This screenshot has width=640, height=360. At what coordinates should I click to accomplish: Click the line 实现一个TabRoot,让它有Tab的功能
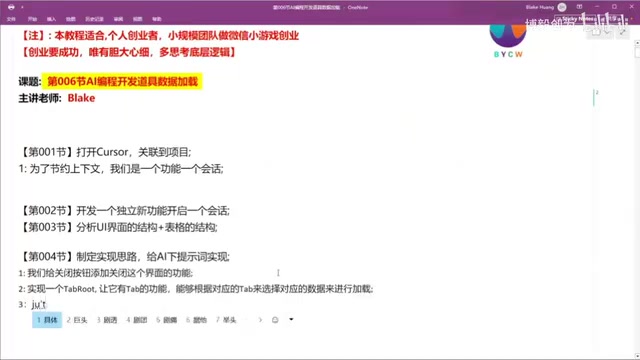[x=196, y=289]
